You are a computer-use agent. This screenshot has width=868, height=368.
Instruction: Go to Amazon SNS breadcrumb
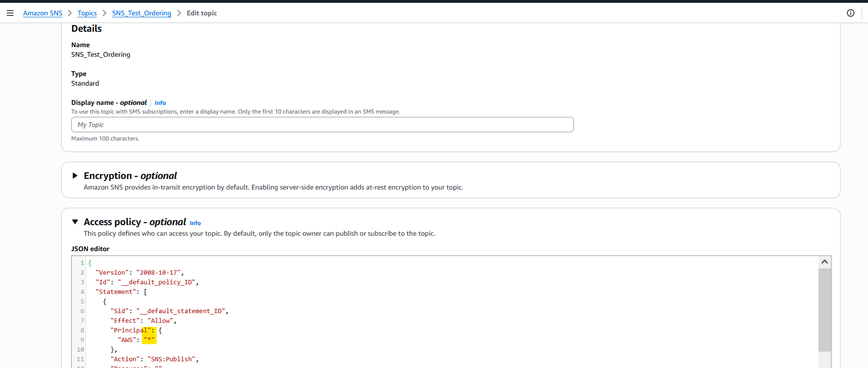point(43,13)
